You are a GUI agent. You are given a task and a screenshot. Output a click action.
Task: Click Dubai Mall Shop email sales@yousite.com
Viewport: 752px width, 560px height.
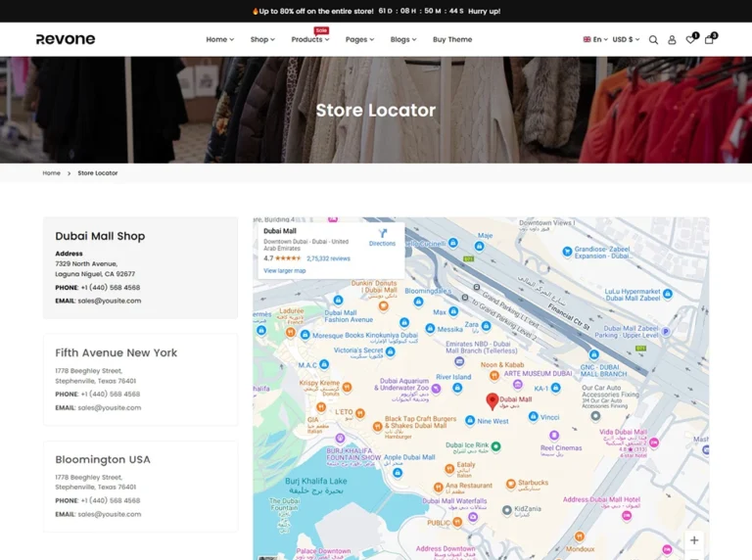point(110,301)
